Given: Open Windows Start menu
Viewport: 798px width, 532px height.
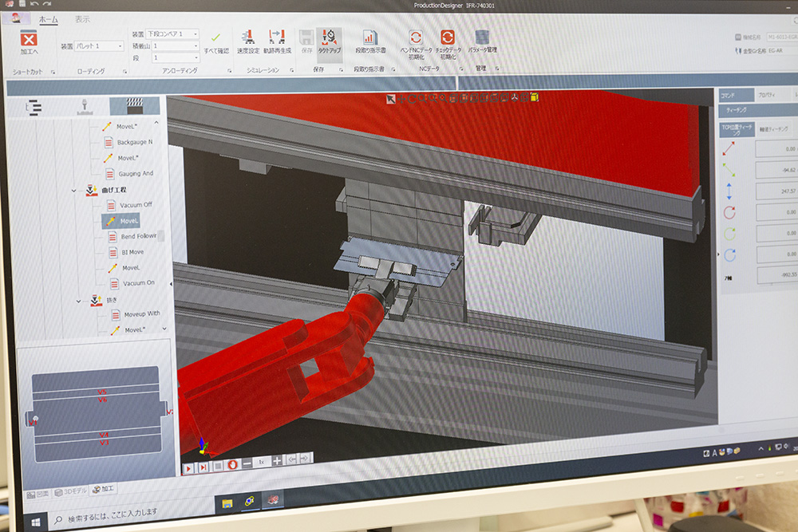Looking at the screenshot, I should (36, 522).
